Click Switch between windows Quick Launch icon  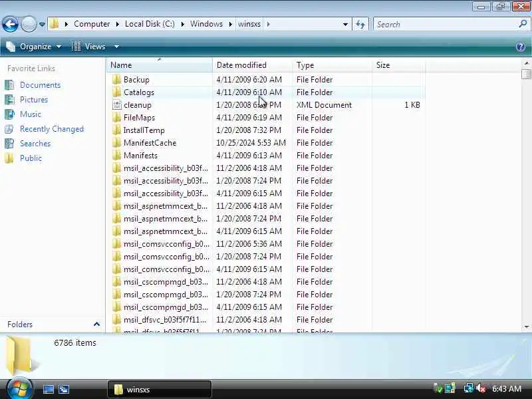tap(64, 389)
